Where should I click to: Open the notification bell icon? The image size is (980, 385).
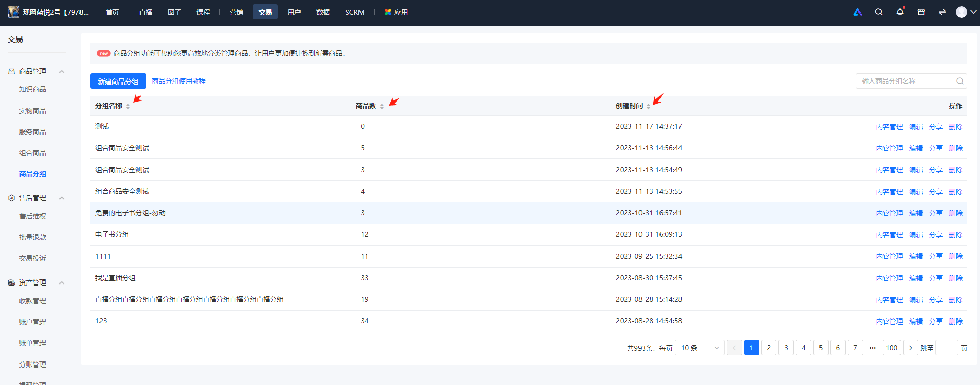coord(900,12)
